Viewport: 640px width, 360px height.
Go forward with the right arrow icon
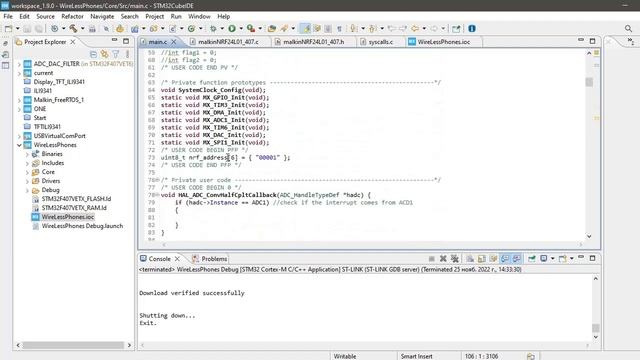click(434, 29)
